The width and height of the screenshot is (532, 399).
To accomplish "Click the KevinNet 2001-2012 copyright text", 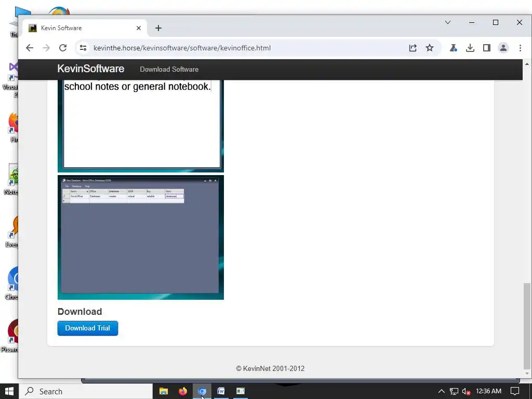I will point(270,368).
